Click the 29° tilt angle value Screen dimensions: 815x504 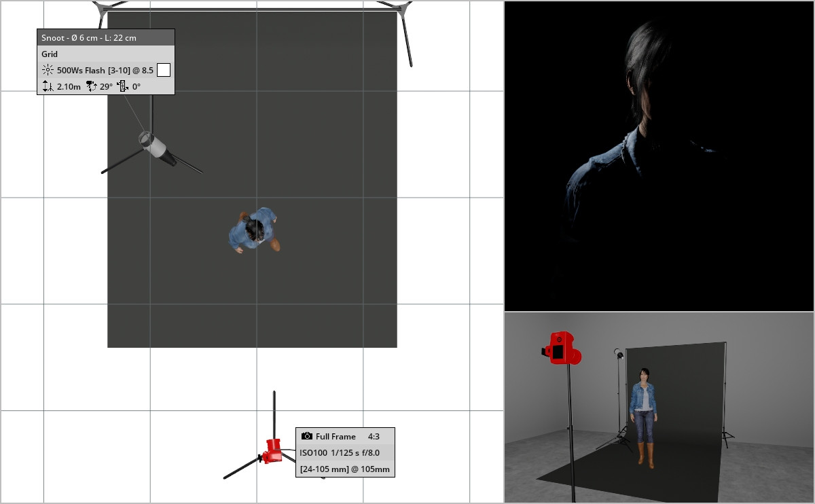[x=107, y=87]
